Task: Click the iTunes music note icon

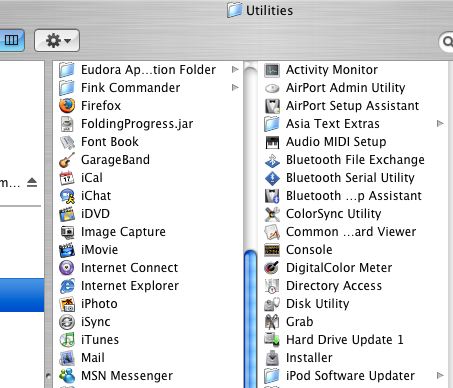Action: coord(67,340)
